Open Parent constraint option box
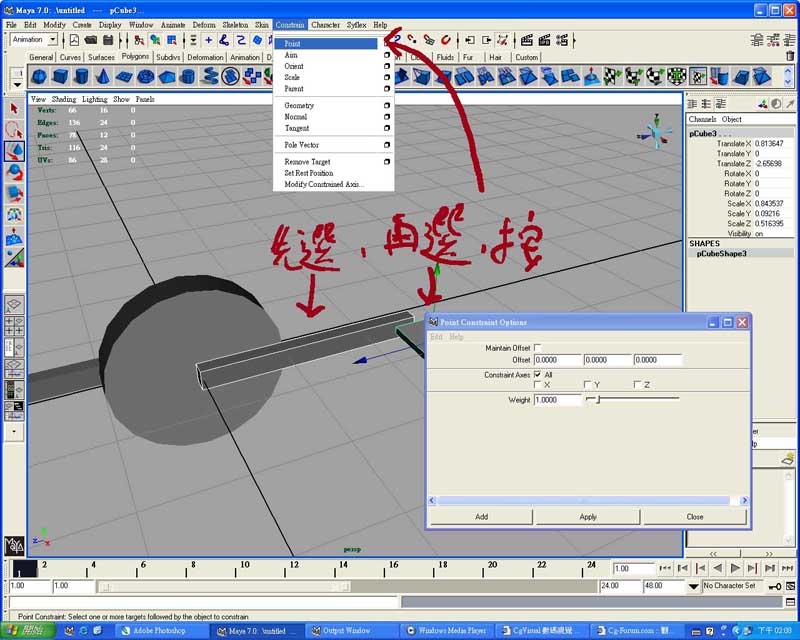The height and width of the screenshot is (640, 800). (387, 88)
